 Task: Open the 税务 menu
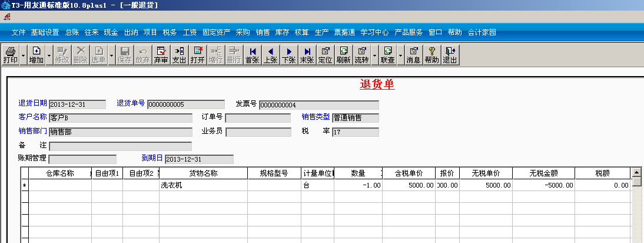(170, 32)
